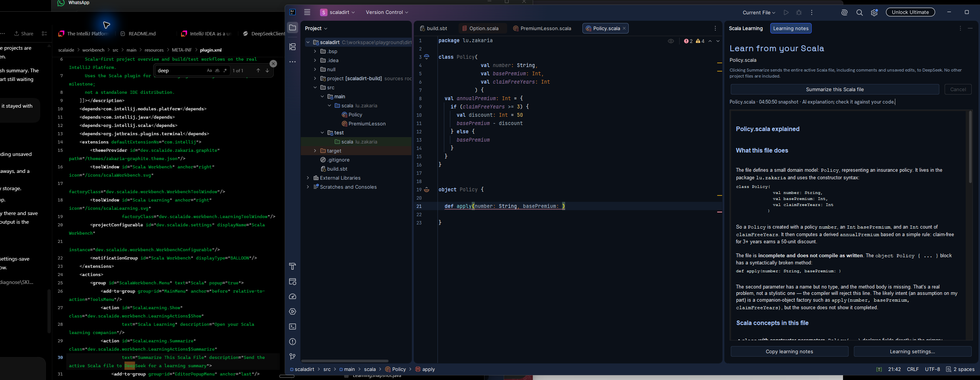Open the Project view selector dropdown
This screenshot has width=980, height=380.
pos(316,29)
